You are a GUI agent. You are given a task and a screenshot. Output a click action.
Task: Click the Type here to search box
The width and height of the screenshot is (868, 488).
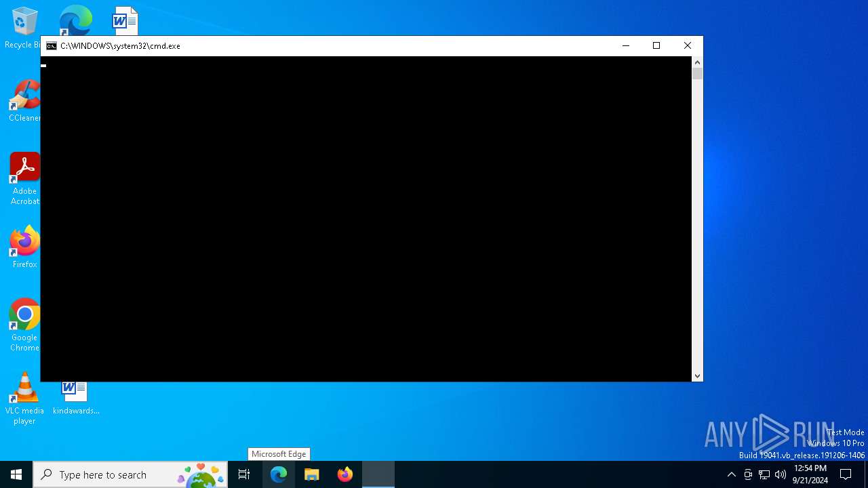point(130,474)
